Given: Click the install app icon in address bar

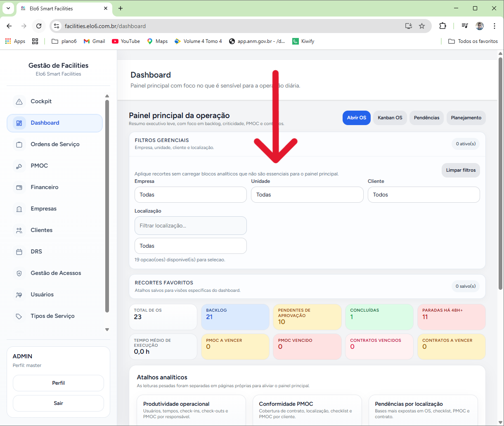Looking at the screenshot, I should 409,26.
